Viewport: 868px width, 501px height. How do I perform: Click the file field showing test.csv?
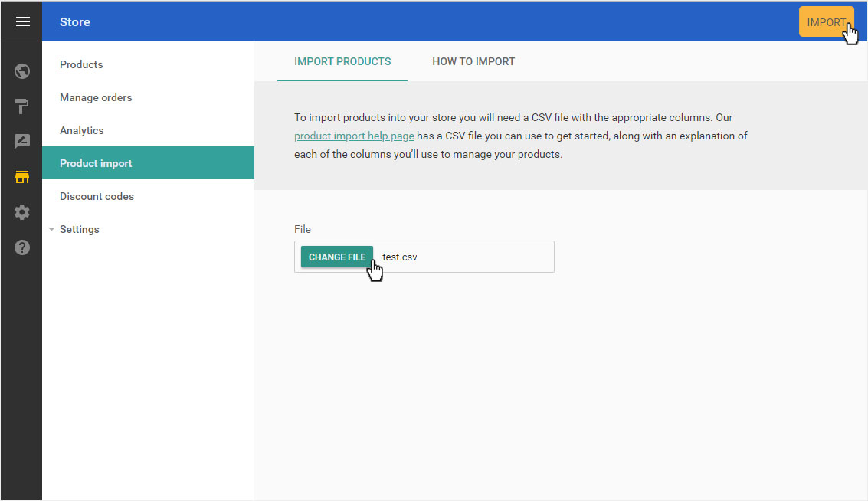424,257
